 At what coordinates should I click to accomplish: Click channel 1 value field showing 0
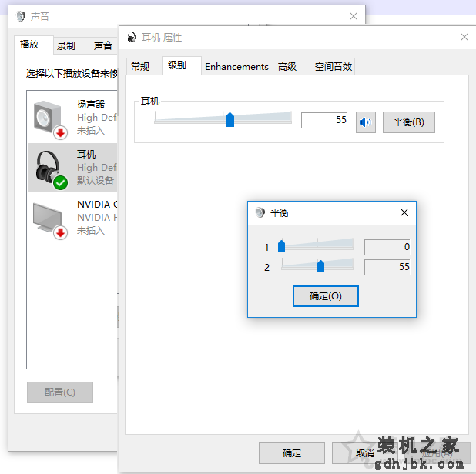click(387, 247)
